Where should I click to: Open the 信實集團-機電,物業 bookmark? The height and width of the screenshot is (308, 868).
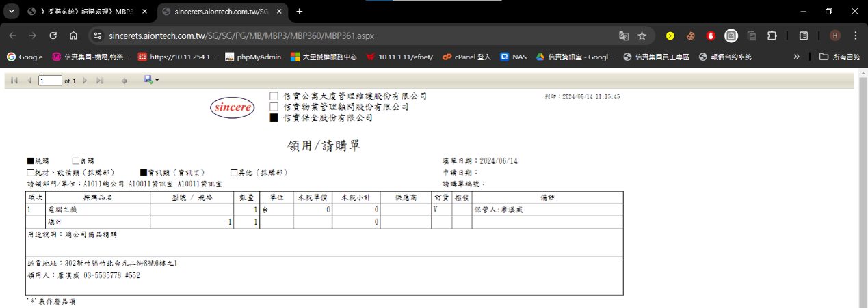pos(91,57)
